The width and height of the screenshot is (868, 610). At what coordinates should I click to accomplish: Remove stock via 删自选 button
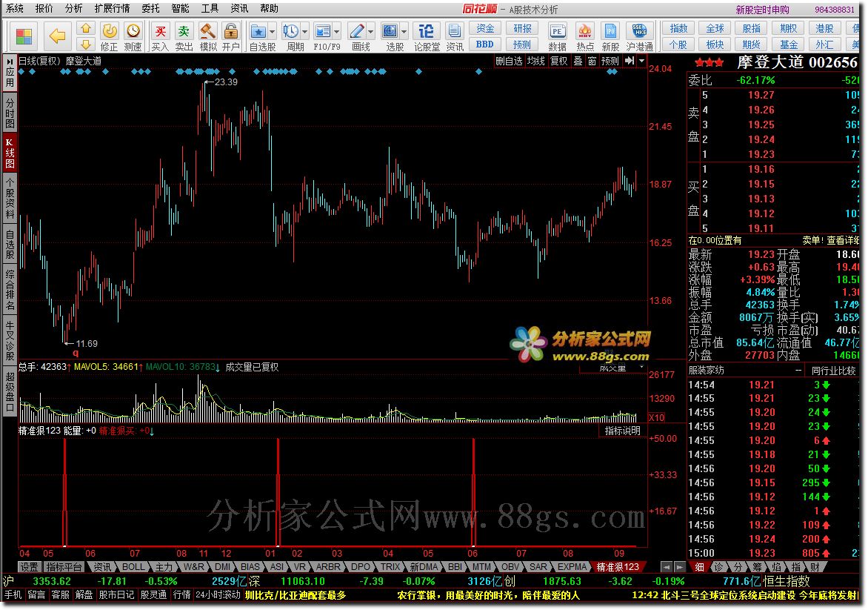coord(509,61)
